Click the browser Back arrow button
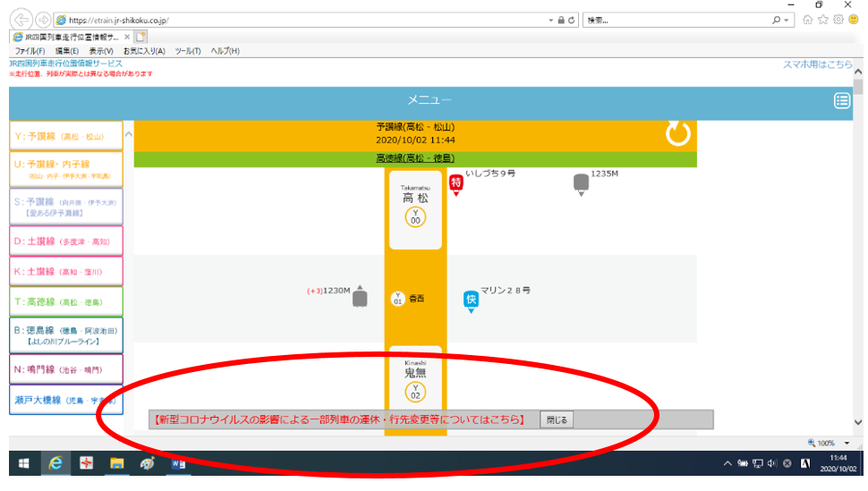This screenshot has width=868, height=491. click(x=21, y=20)
